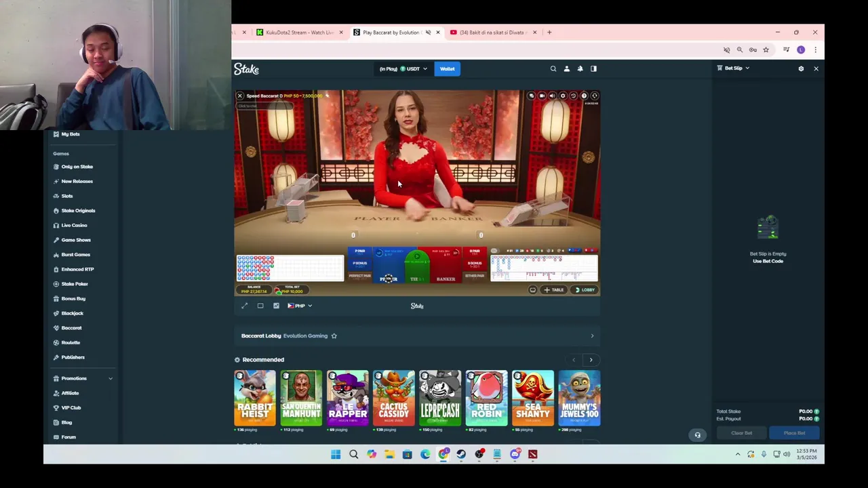Open Stake Originals in sidebar
The width and height of the screenshot is (868, 488).
78,211
